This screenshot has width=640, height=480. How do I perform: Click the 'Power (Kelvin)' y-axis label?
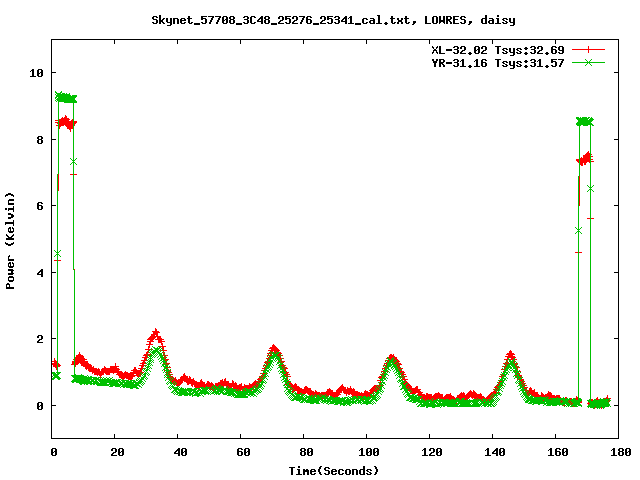10,241
